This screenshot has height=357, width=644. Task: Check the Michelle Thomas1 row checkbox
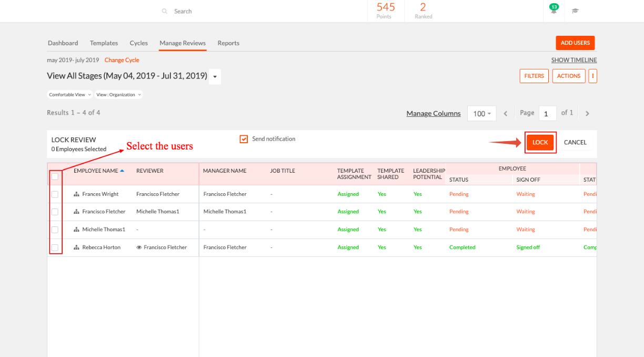tap(55, 230)
